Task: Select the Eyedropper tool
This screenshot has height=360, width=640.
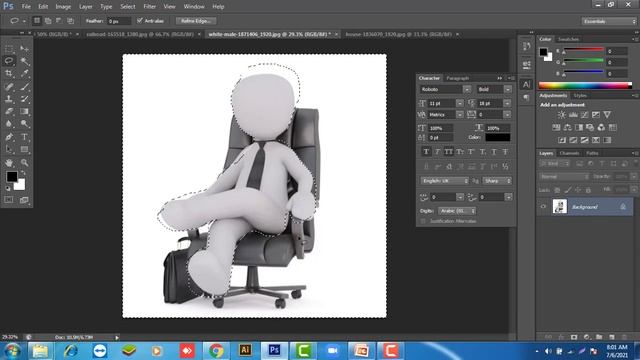Action: tap(24, 73)
